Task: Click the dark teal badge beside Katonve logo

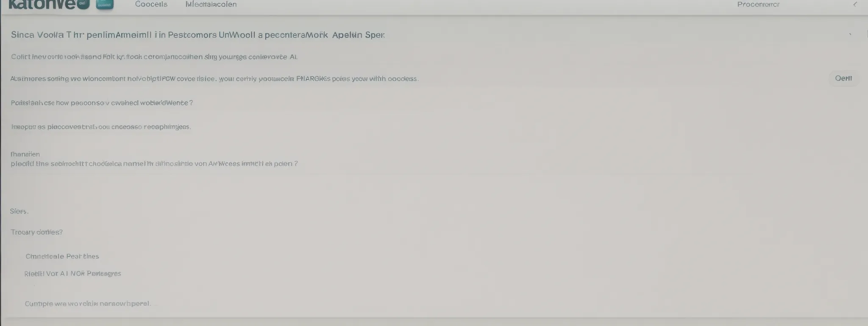Action: (x=82, y=4)
